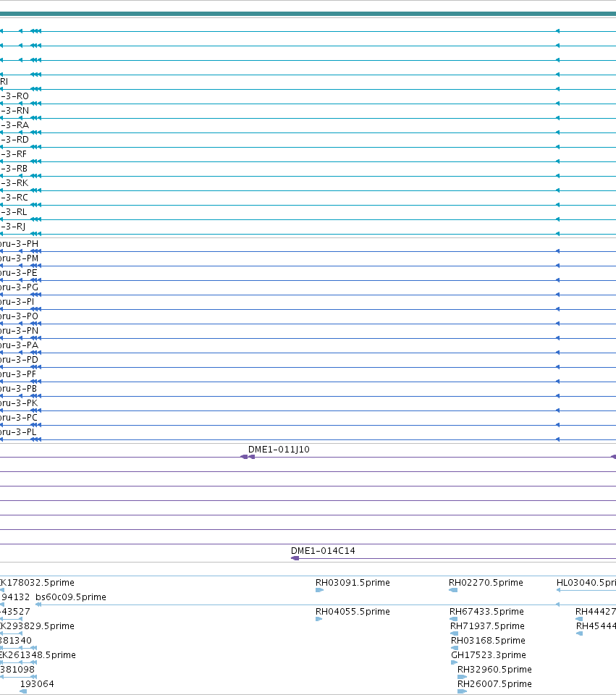
Task: Click the RH03091.5prime label
Action: (353, 582)
